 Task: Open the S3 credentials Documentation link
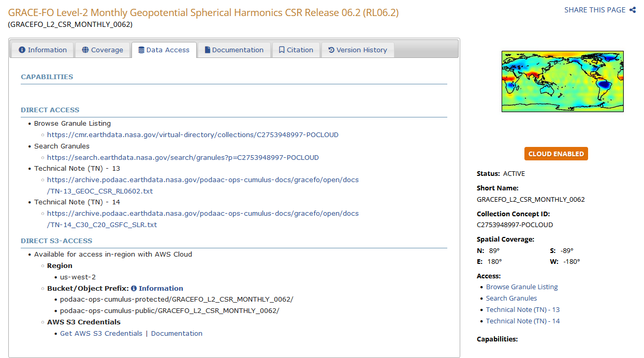[177, 334]
